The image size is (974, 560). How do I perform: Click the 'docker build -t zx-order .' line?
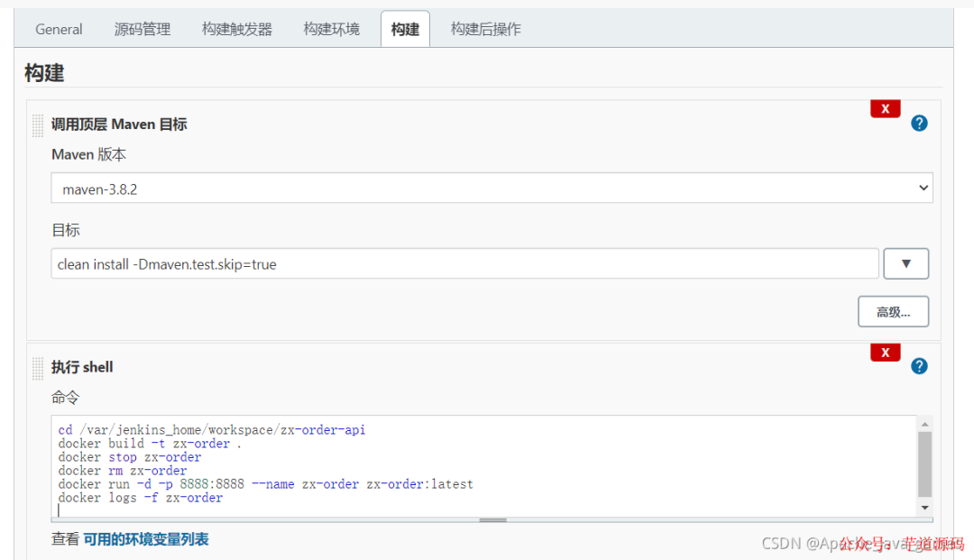(x=150, y=444)
